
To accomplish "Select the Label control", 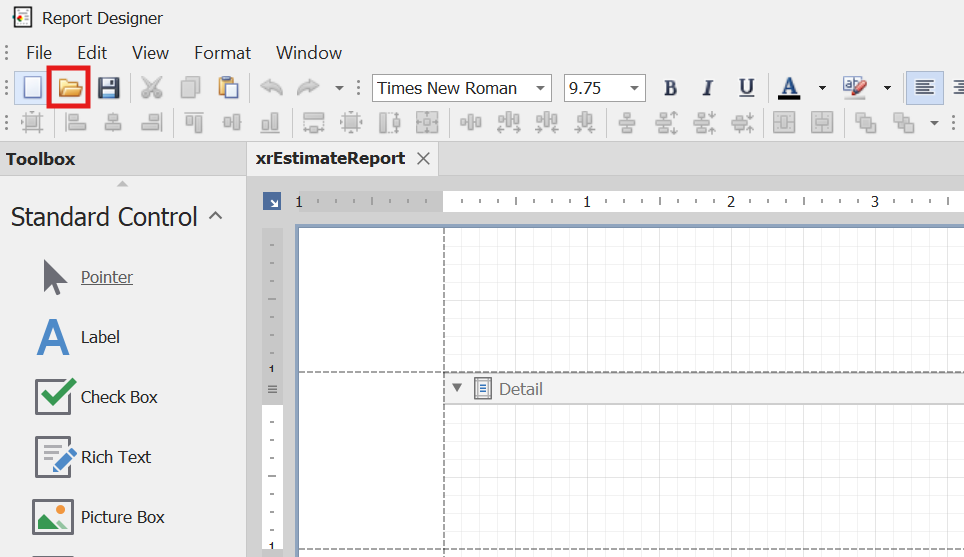I will 77,337.
